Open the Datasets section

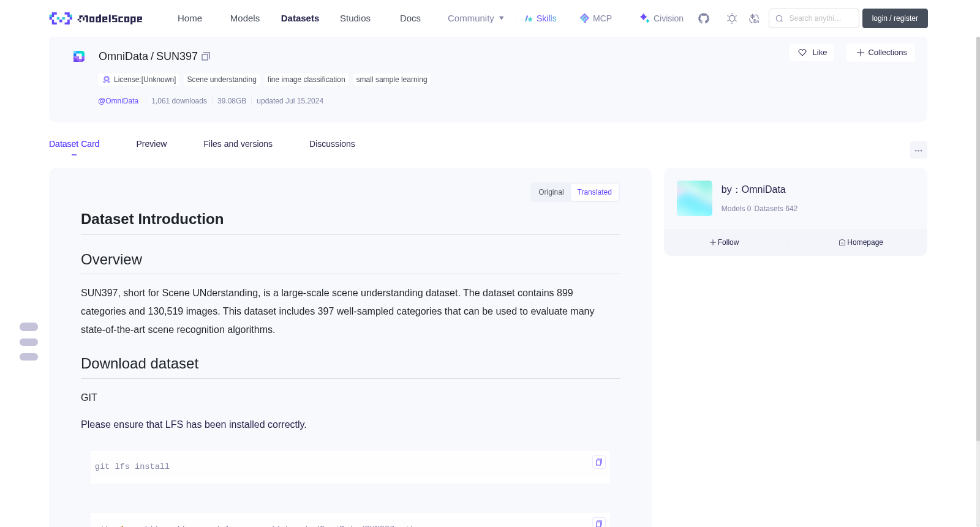tap(300, 18)
